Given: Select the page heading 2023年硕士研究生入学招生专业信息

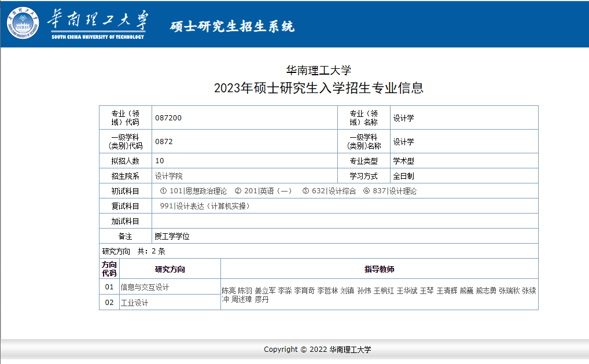Looking at the screenshot, I should [x=319, y=88].
